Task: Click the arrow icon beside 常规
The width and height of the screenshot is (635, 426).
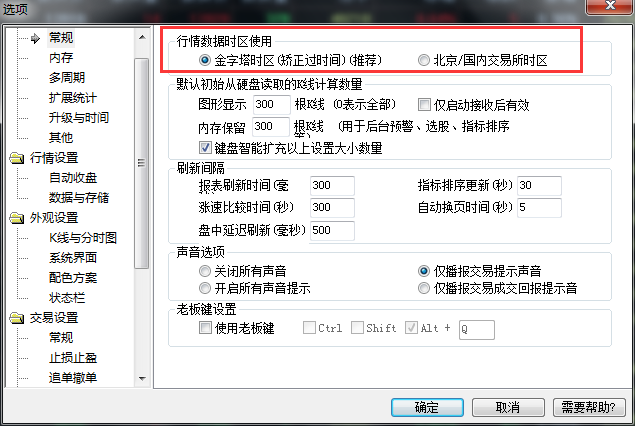Action: click(36, 38)
